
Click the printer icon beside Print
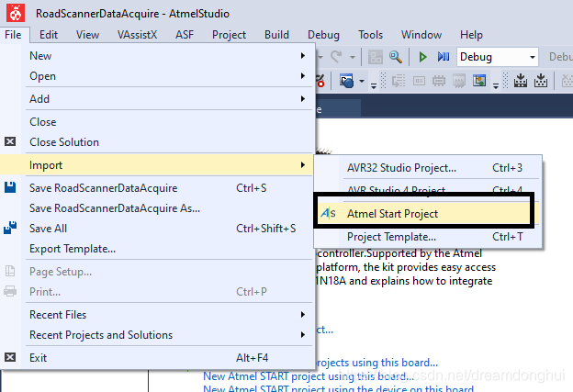tap(10, 291)
